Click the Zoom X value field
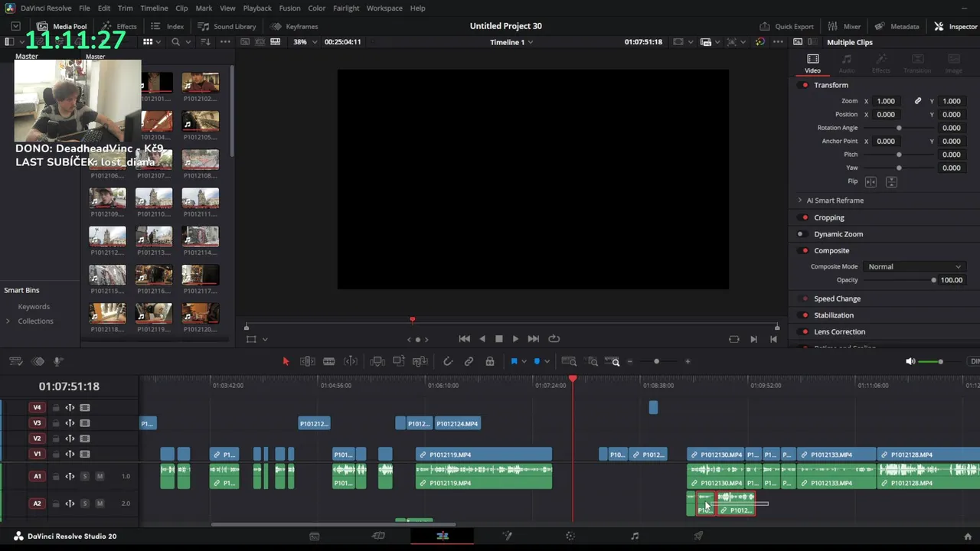This screenshot has width=980, height=551. click(x=888, y=101)
